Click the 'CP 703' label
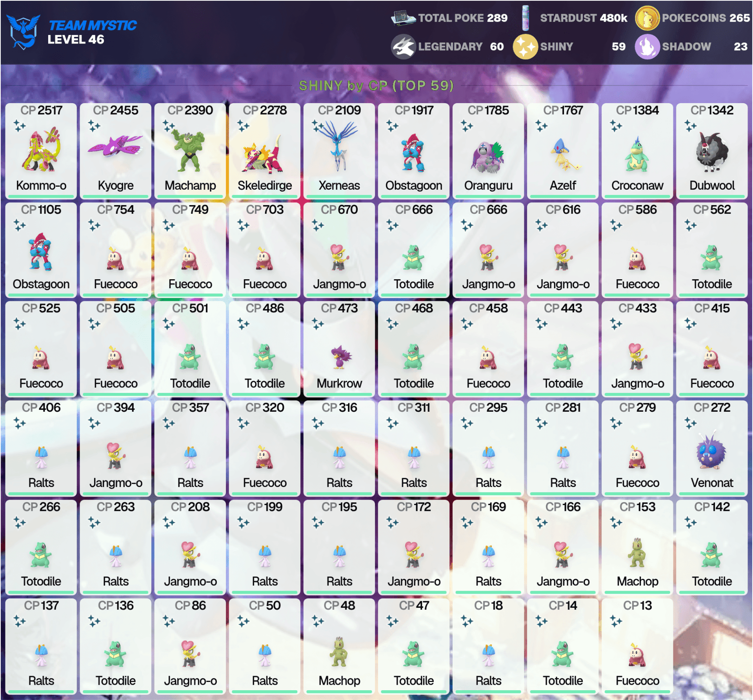 pyautogui.click(x=265, y=209)
